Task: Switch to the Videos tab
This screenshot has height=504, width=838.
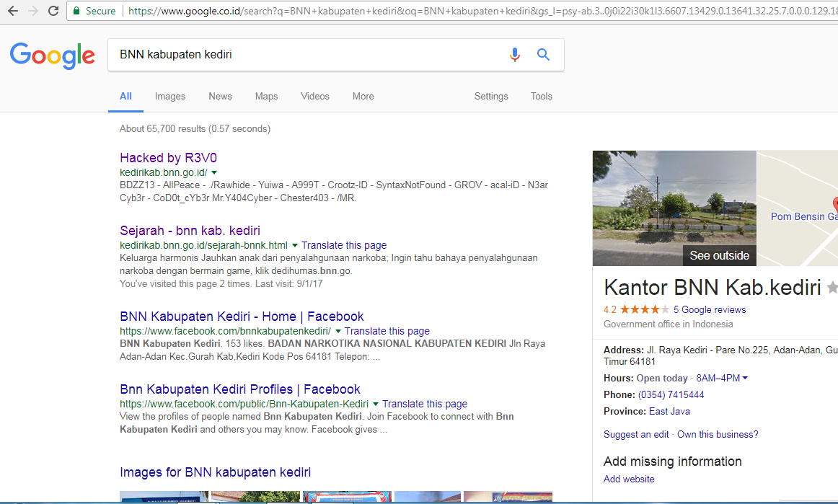Action: 314,96
